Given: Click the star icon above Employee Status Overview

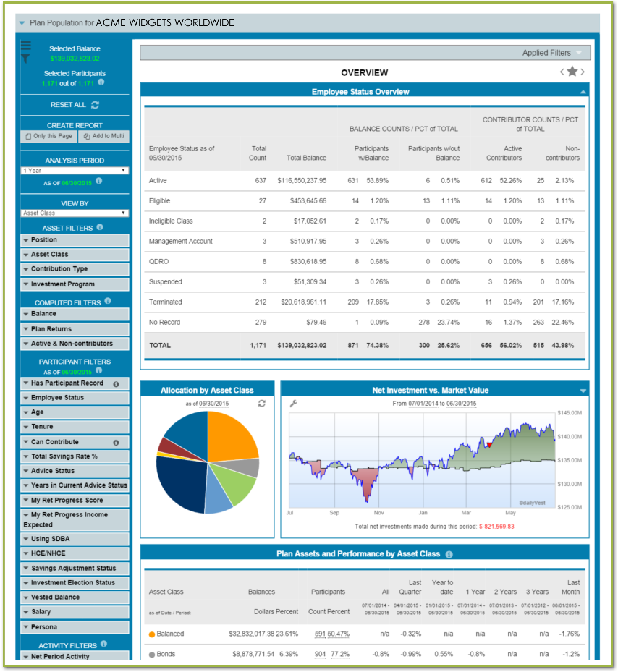Looking at the screenshot, I should point(572,72).
